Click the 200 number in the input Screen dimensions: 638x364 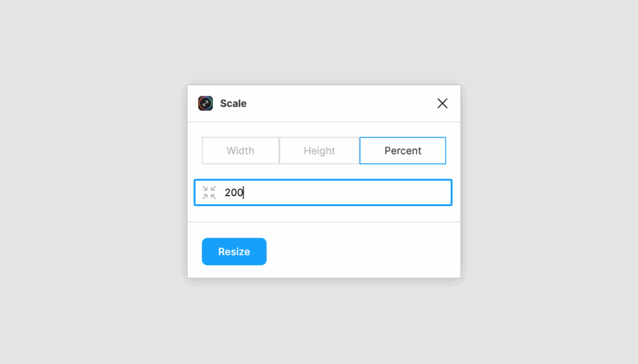pyautogui.click(x=234, y=192)
